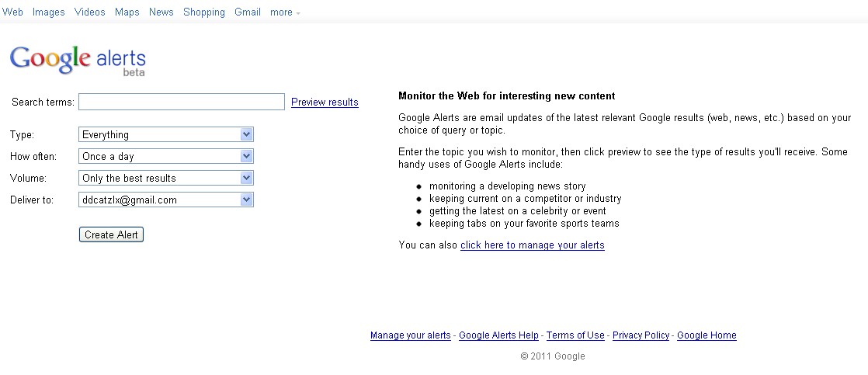Click 'getting the latest on a celebrity or event'
The height and width of the screenshot is (375, 868).
pyautogui.click(x=518, y=211)
